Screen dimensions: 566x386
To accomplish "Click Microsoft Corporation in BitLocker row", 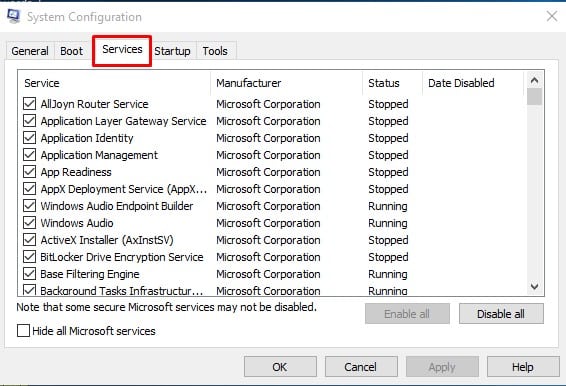I will (x=268, y=257).
